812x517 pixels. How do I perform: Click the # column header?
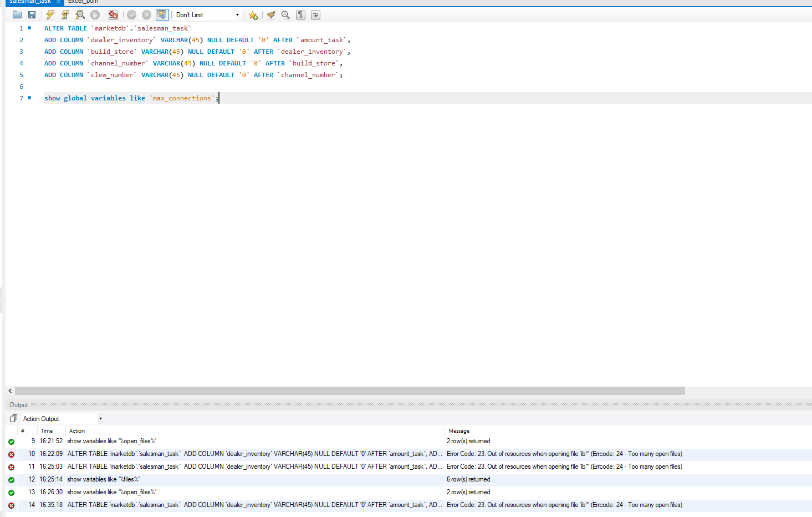(23, 431)
